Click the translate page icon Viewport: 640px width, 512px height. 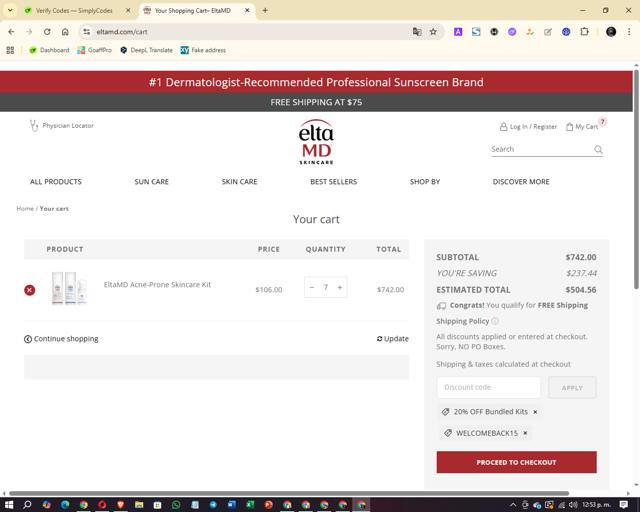pos(417,32)
